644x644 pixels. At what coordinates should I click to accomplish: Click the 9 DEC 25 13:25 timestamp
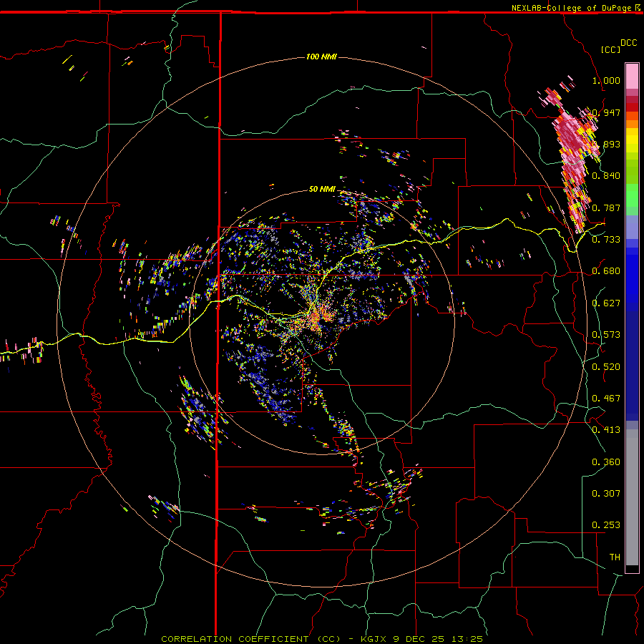click(x=438, y=639)
